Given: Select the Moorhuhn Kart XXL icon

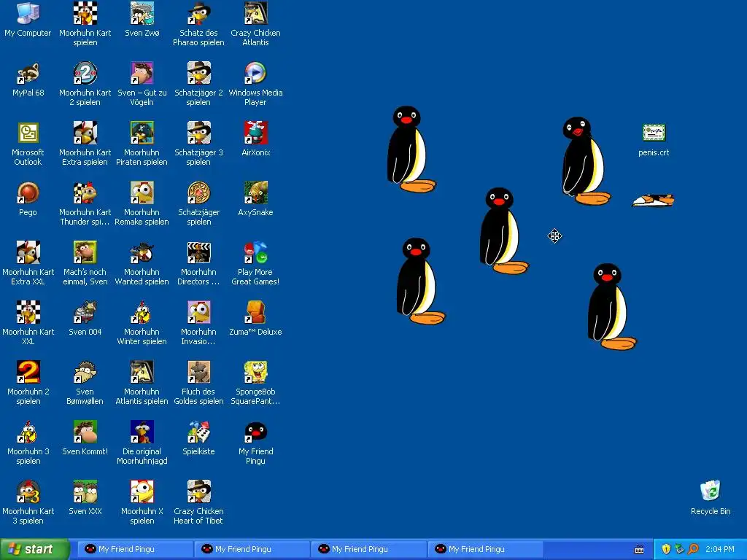Looking at the screenshot, I should click(x=28, y=312).
